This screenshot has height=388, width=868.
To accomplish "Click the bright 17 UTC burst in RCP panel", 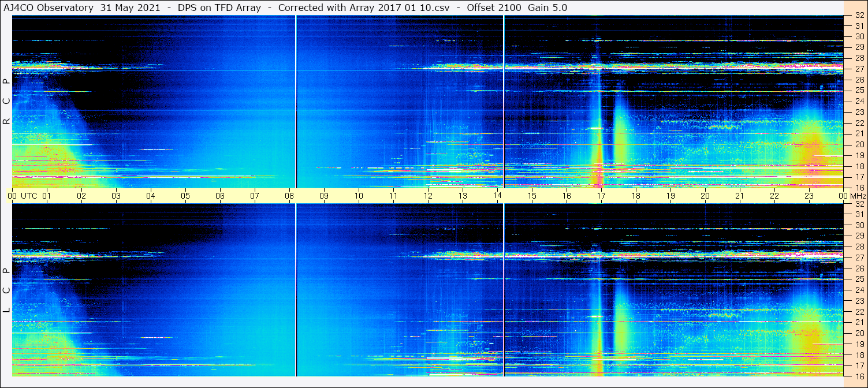I will (599, 156).
